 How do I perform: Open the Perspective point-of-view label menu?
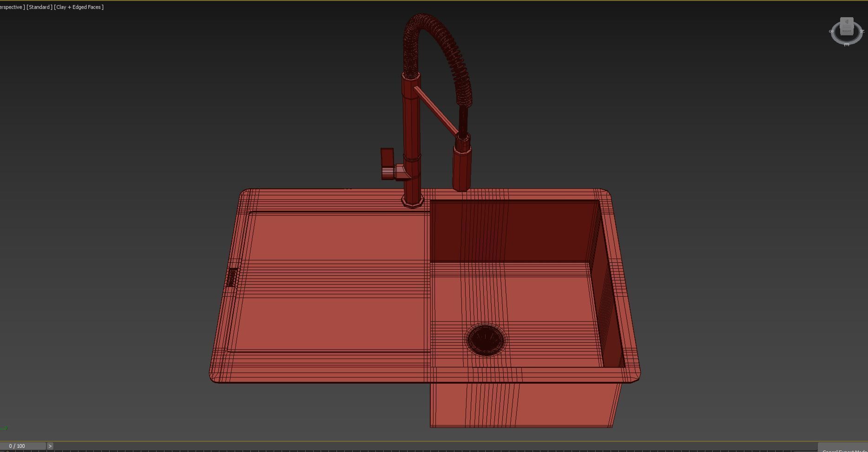click(x=12, y=7)
